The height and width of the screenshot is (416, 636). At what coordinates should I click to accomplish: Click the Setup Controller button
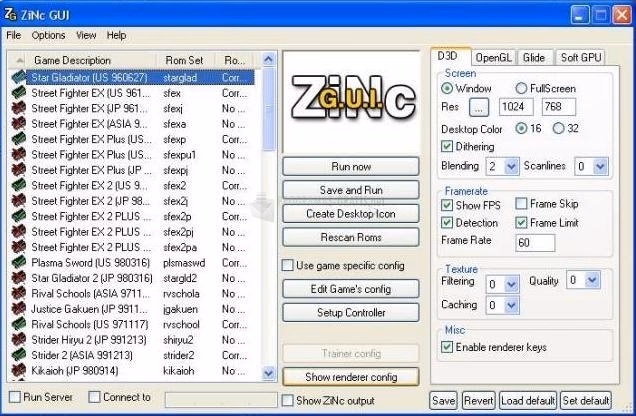coord(351,313)
